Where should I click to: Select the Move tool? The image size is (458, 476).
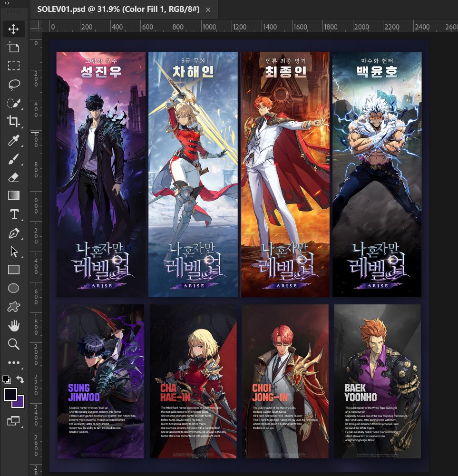coord(14,29)
